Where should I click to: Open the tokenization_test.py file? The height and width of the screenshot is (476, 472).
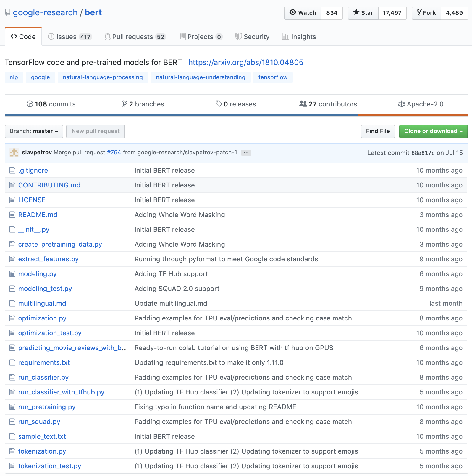[x=50, y=466]
